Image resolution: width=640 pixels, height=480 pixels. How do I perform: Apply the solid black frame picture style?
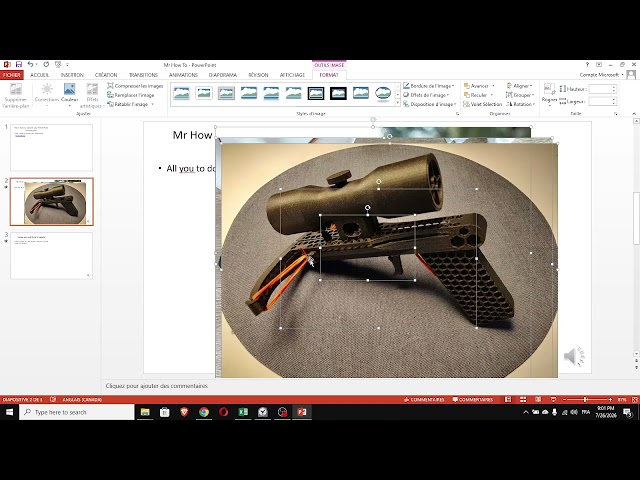point(338,93)
